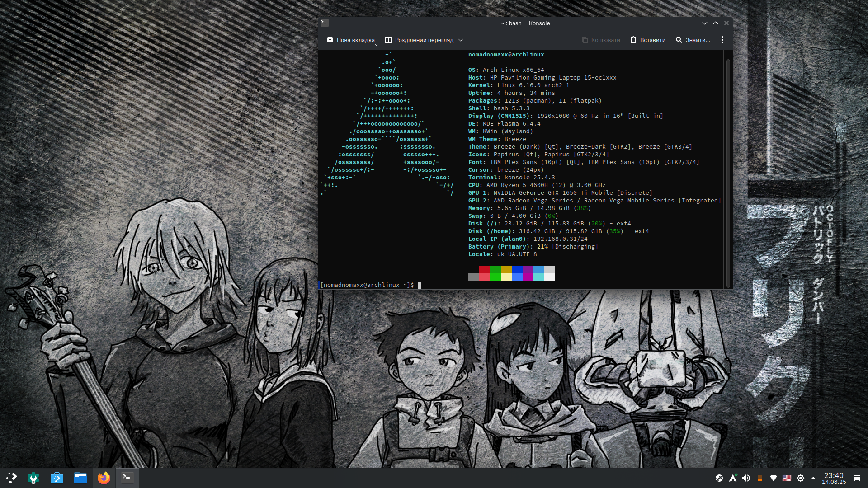Open a new tab with Нова вкладка
Viewport: 868px width, 488px height.
click(x=351, y=40)
